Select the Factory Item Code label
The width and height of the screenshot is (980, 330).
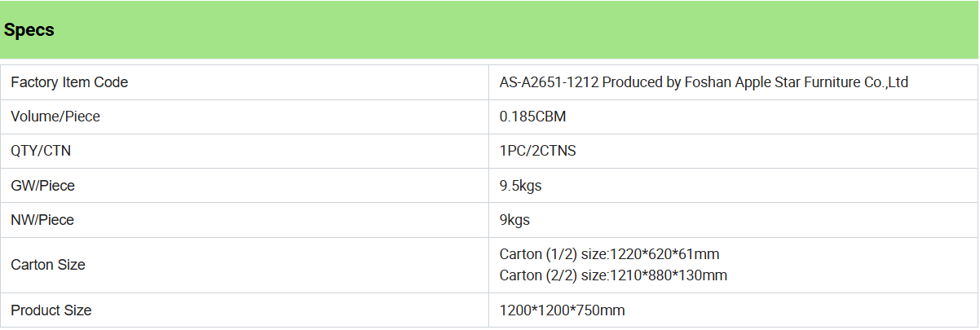tap(69, 82)
